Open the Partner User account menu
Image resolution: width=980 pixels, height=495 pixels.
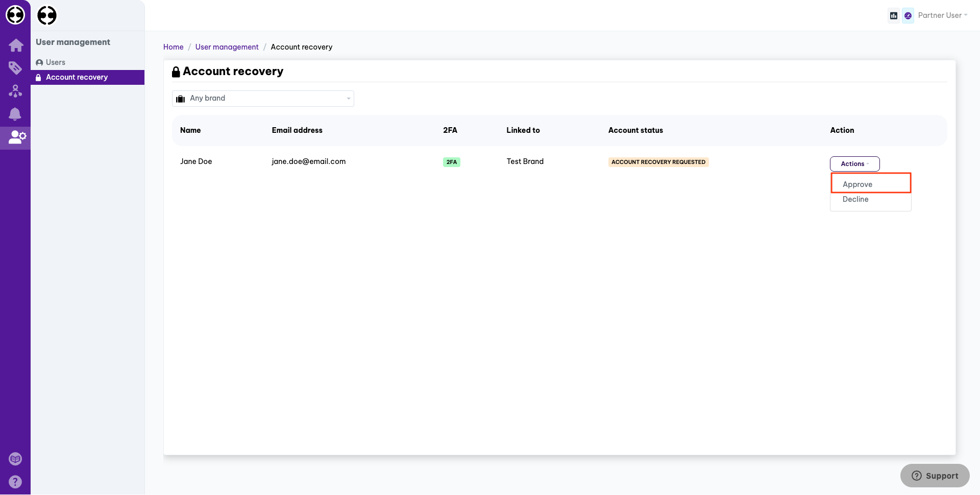click(942, 15)
